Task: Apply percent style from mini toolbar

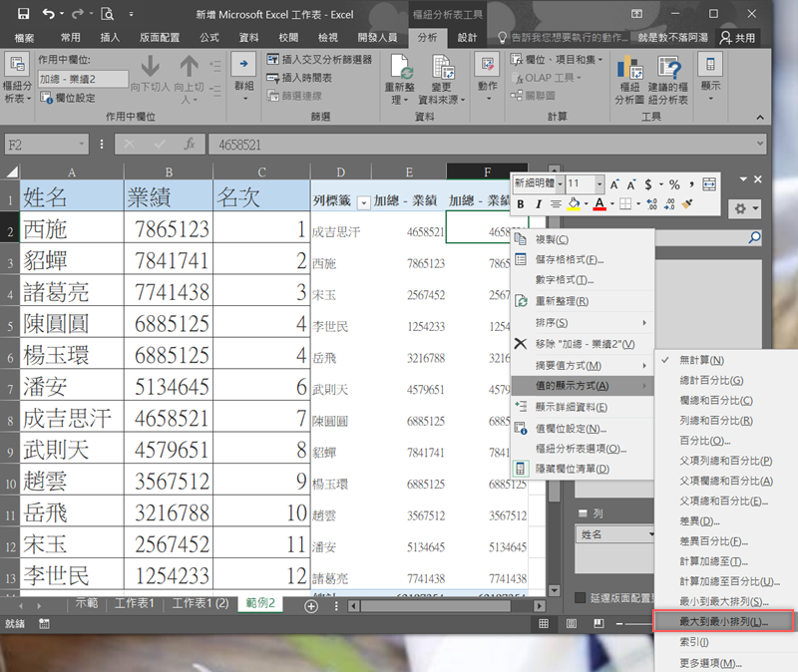Action: tap(675, 184)
